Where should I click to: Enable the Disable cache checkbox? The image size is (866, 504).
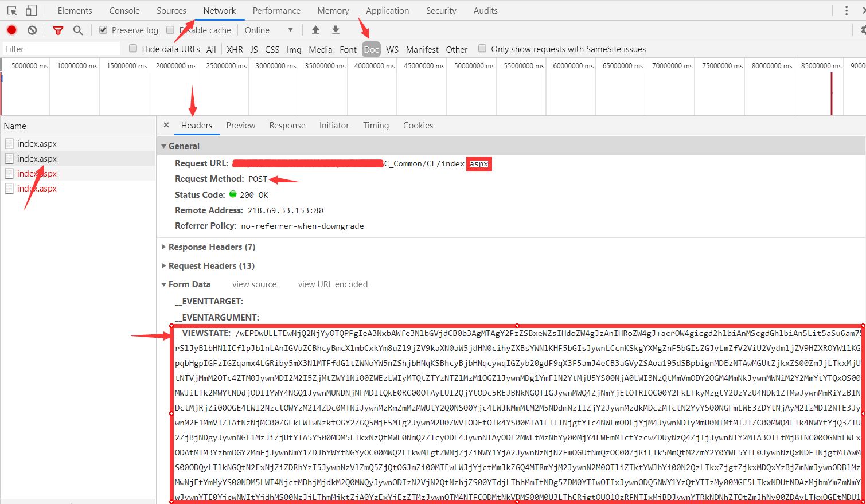pyautogui.click(x=170, y=30)
